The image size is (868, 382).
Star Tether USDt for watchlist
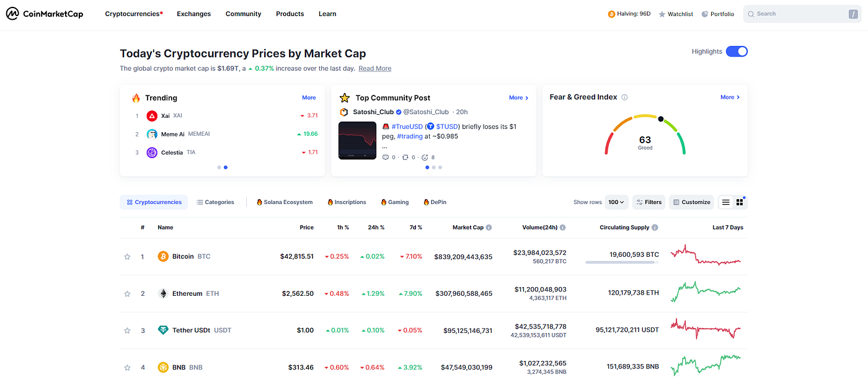127,331
